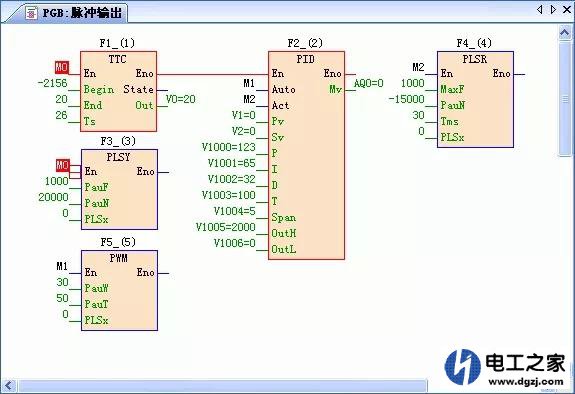Click the vertical scrollbar thumb
Viewport: 575px width, 394px height.
click(x=565, y=99)
